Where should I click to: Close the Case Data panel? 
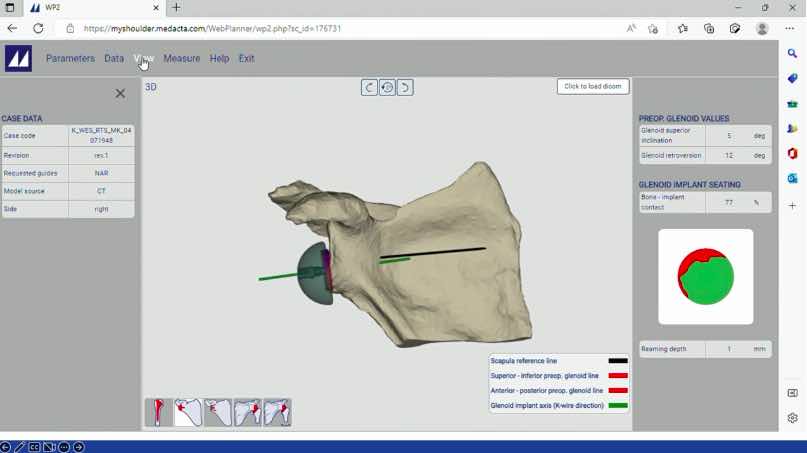tap(120, 93)
